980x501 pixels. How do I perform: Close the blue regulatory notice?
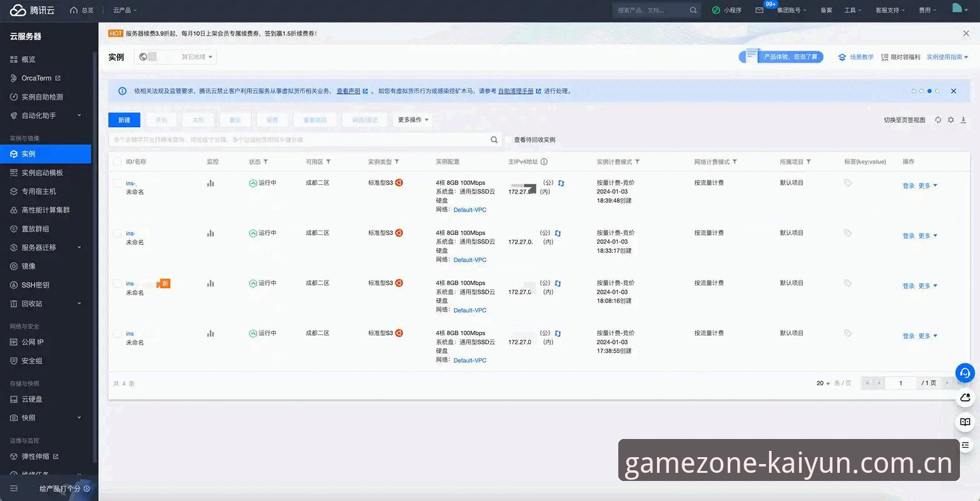tap(953, 91)
